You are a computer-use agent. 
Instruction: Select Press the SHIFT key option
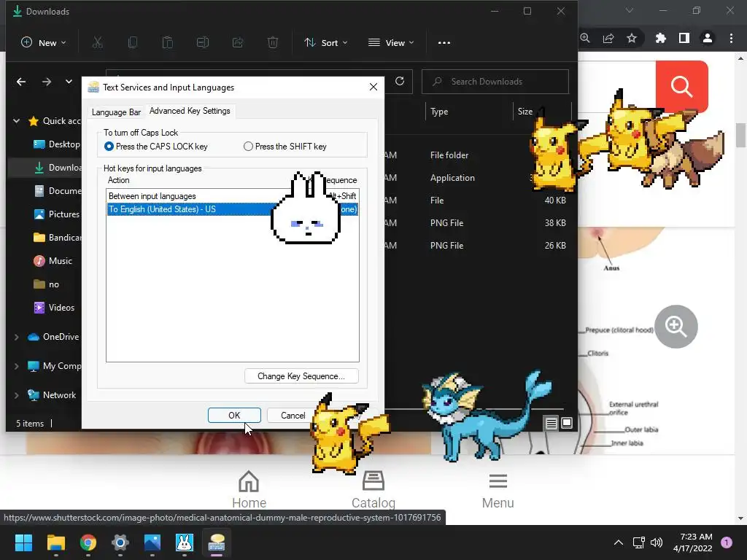point(285,147)
